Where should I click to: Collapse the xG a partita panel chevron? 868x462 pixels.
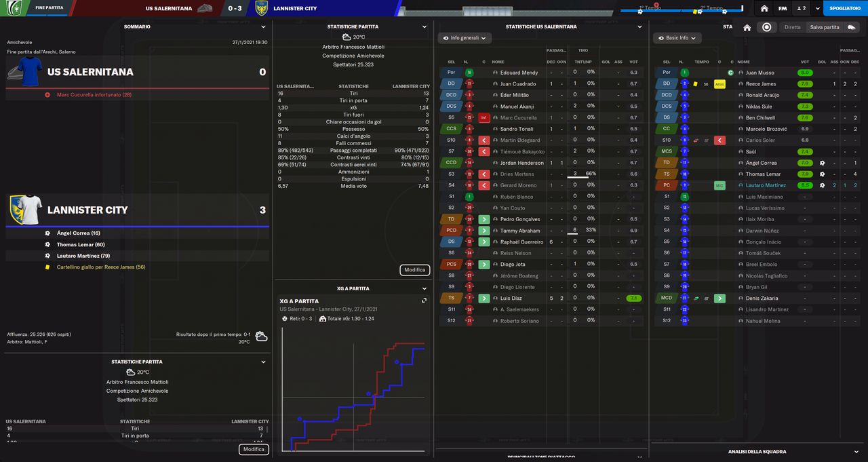point(425,288)
